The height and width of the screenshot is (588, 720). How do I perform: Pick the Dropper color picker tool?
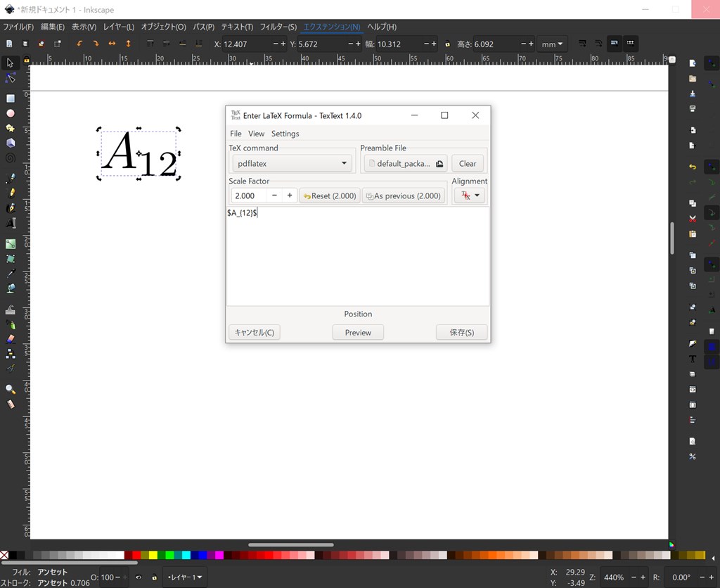click(10, 272)
